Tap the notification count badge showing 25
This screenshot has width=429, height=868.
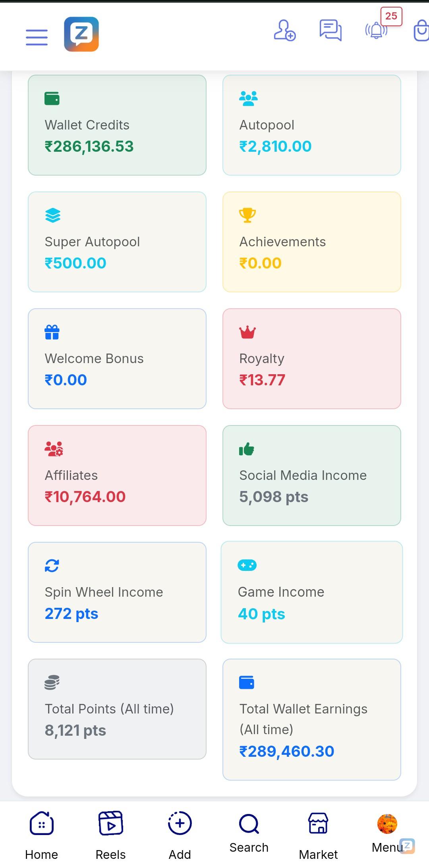391,17
